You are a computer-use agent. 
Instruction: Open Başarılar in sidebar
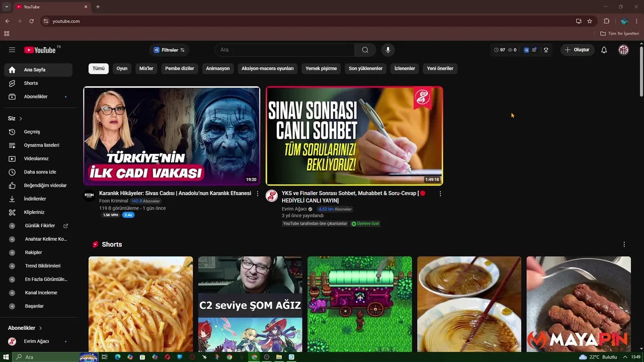[x=38, y=306]
